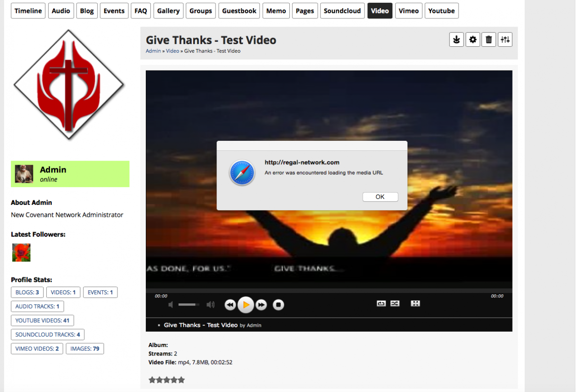Delete video using the trash icon
The image size is (576, 392).
click(x=489, y=40)
